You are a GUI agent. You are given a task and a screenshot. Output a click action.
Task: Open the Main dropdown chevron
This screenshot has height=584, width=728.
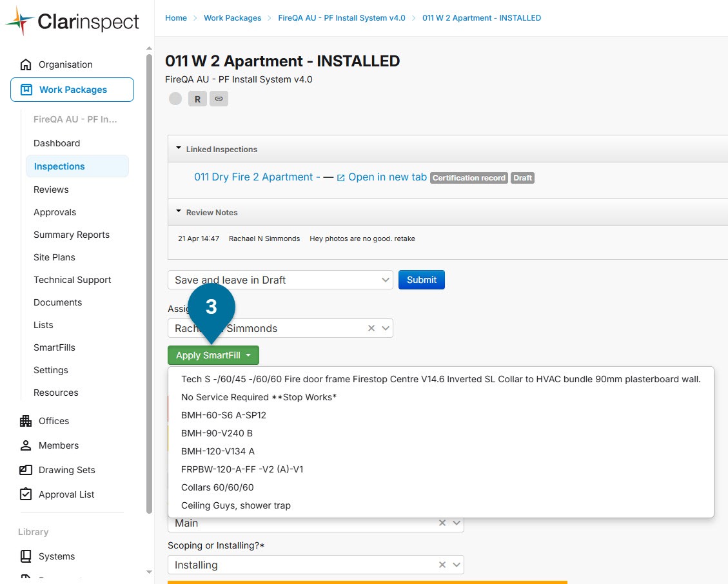457,523
